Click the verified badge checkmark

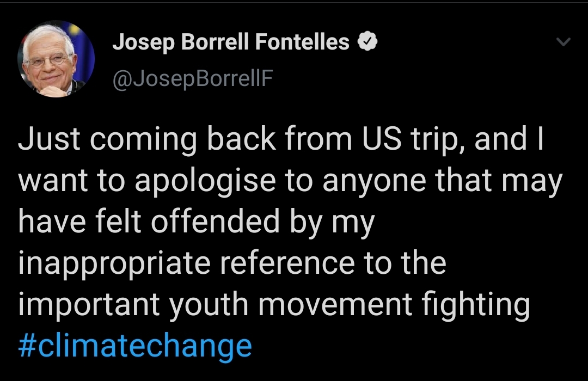[x=367, y=42]
